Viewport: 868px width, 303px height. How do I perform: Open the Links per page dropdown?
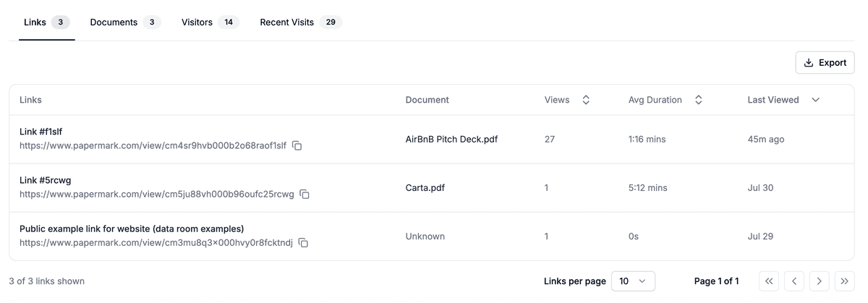pos(633,281)
